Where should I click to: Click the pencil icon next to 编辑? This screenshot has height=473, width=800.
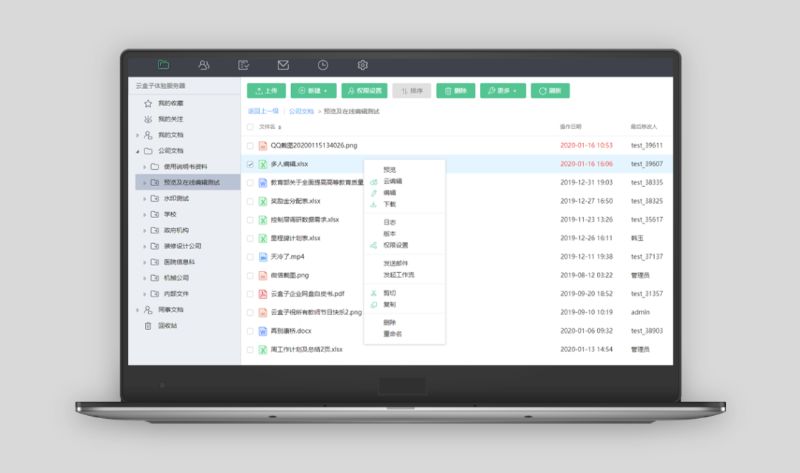click(x=373, y=193)
